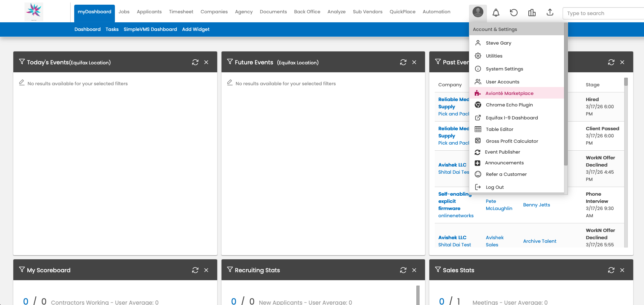644x305 pixels.
Task: Refresh the Future Events widget
Action: click(403, 62)
